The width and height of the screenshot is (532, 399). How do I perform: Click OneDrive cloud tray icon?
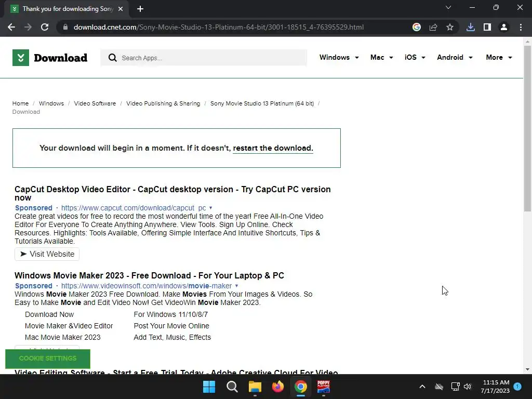[439, 387]
